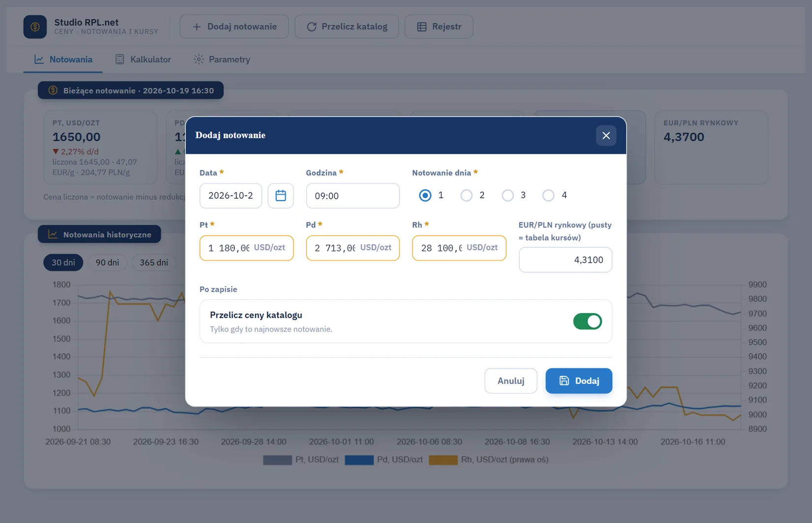Toggle Rh series via orange legend swatch

443,460
